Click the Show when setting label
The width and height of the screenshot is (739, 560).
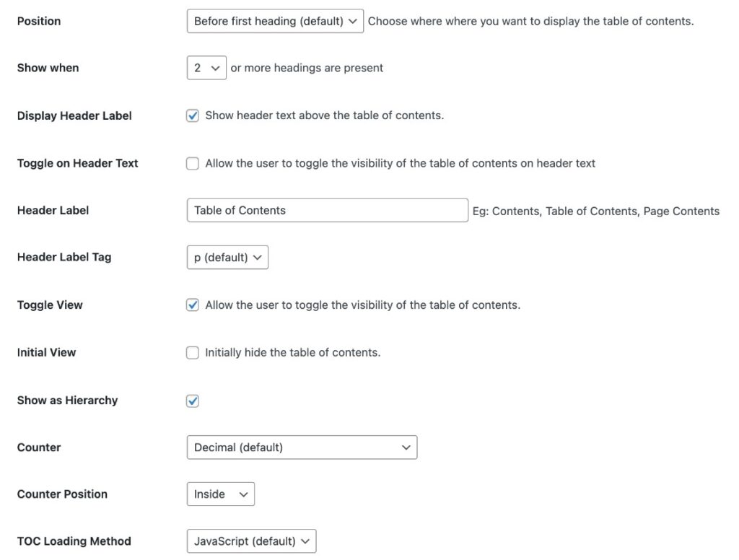[x=48, y=67]
